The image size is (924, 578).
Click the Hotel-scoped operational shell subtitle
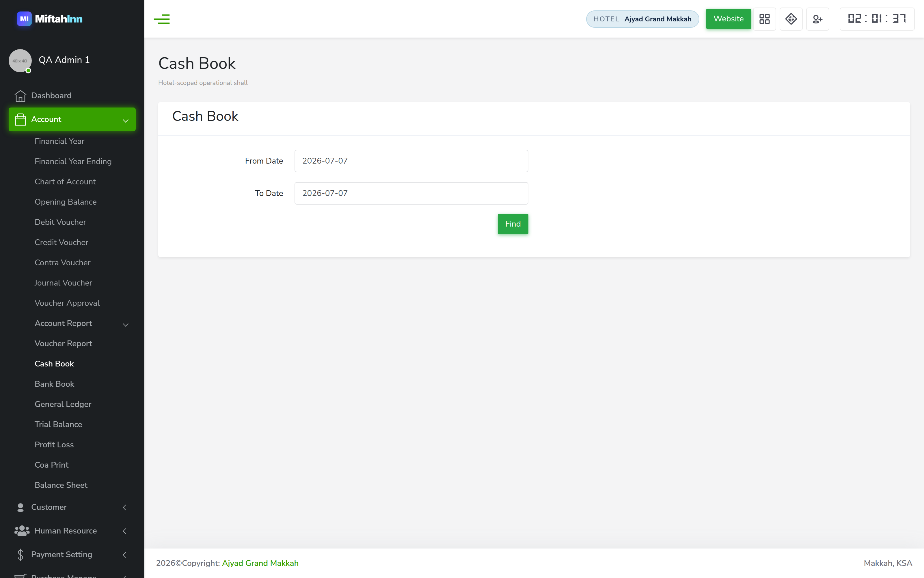(203, 83)
